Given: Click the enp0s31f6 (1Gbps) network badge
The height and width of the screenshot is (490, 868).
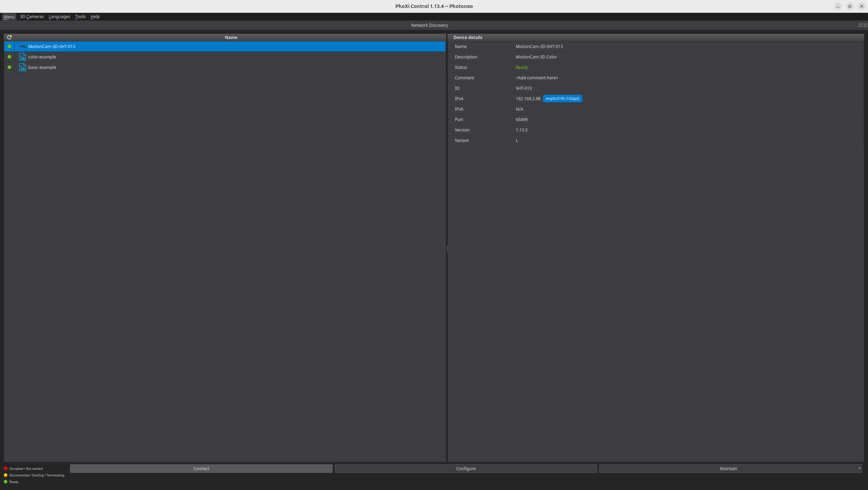Looking at the screenshot, I should coord(562,98).
